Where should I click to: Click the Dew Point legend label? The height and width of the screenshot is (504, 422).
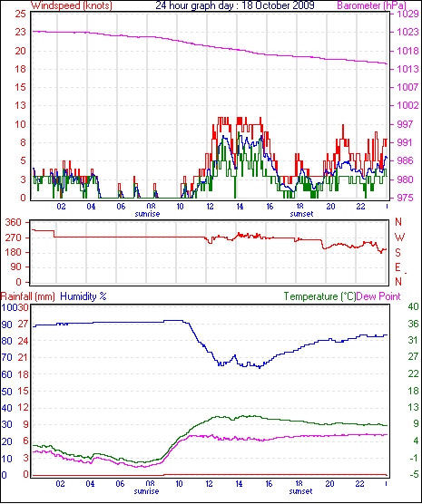(378, 296)
